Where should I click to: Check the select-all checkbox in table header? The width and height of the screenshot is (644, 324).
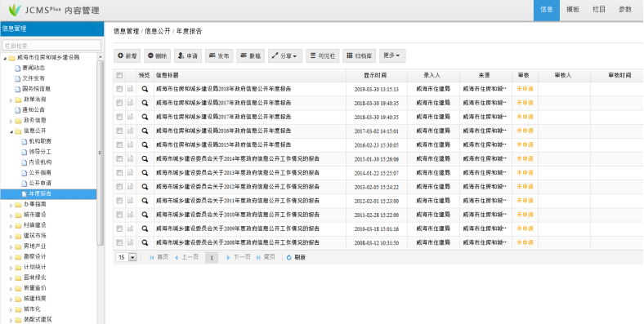(119, 75)
